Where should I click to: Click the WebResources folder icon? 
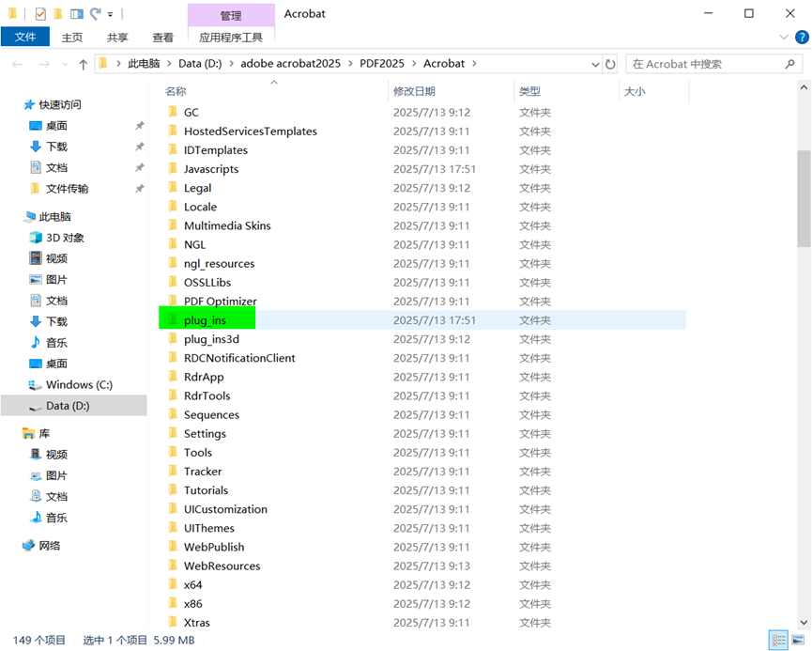173,565
